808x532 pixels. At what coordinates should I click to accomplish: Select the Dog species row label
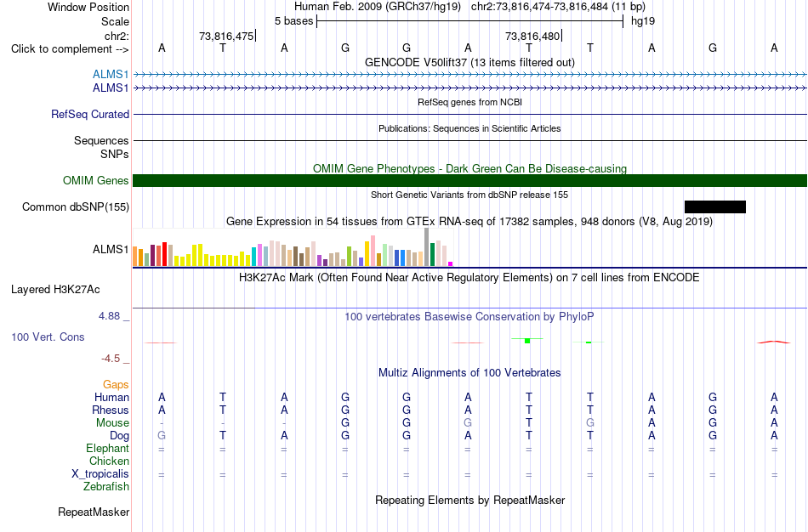tap(120, 436)
